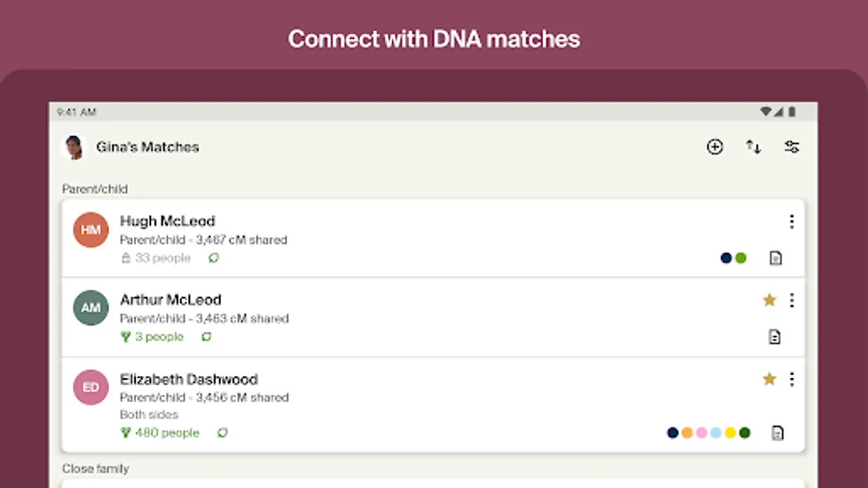The image size is (868, 488).
Task: Click the add match plus icon
Action: pos(714,147)
